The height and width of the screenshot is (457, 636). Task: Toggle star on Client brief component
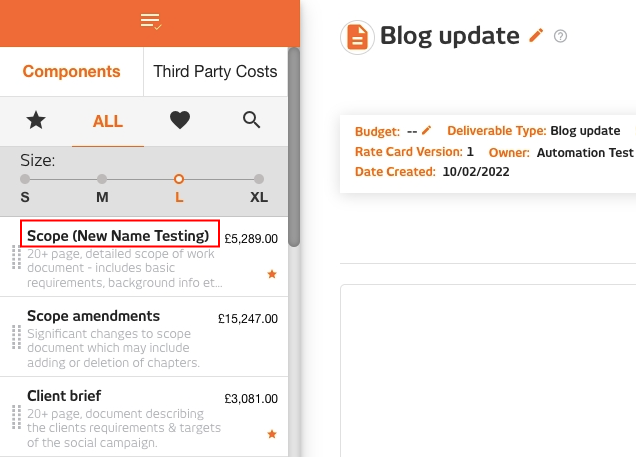(272, 434)
